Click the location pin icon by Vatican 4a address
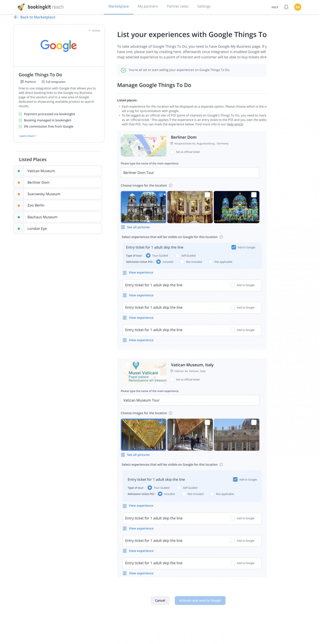The image size is (319, 644). pos(172,371)
